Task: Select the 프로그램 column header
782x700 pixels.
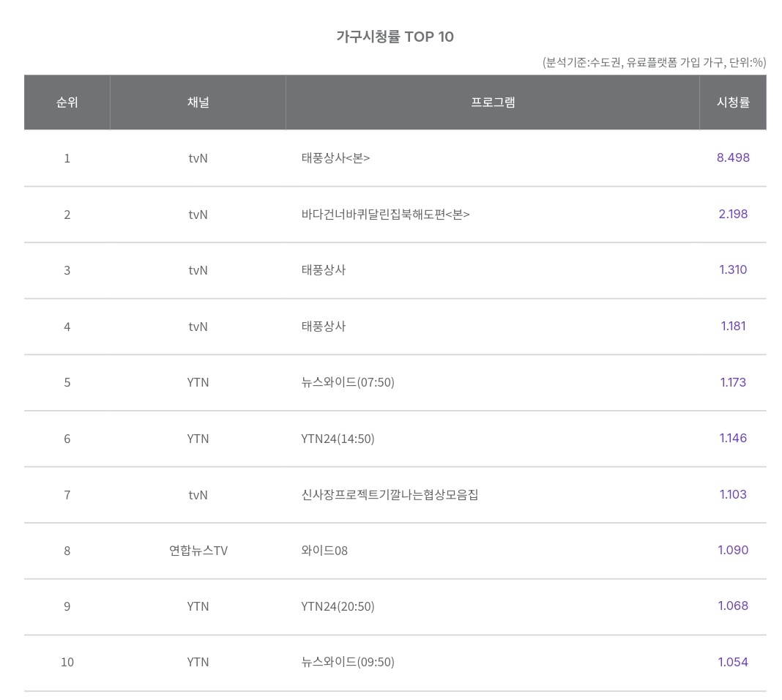Action: (492, 103)
